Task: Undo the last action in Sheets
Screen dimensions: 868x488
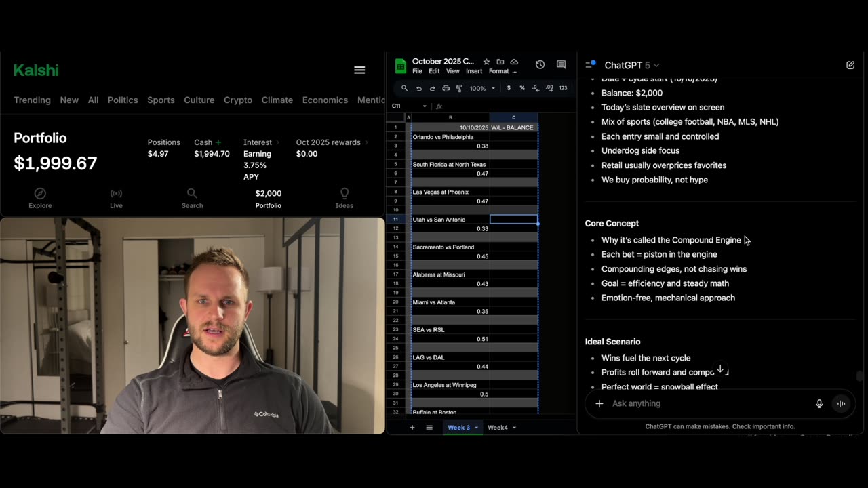Action: pyautogui.click(x=419, y=88)
